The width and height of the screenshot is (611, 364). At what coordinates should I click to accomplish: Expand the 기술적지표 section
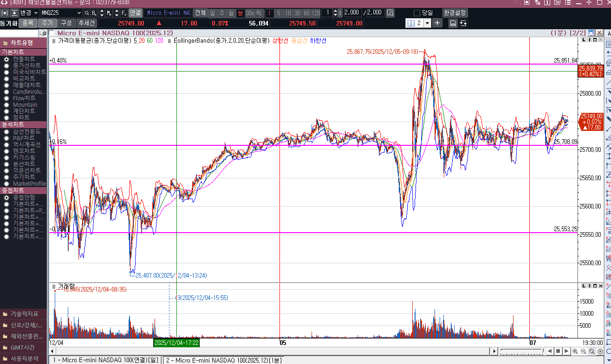23,314
